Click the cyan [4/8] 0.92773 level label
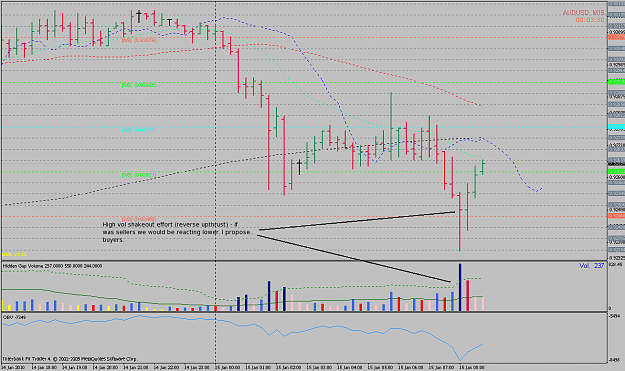 [x=139, y=130]
